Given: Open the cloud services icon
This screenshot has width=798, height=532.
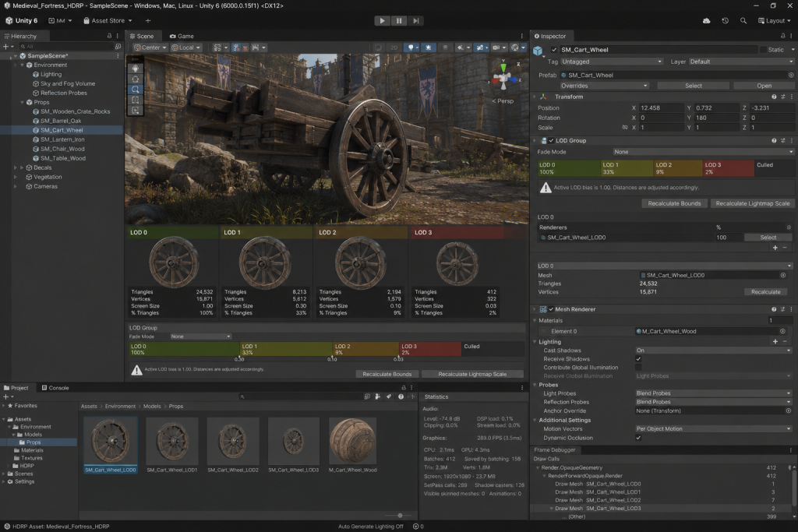Looking at the screenshot, I should [x=706, y=21].
